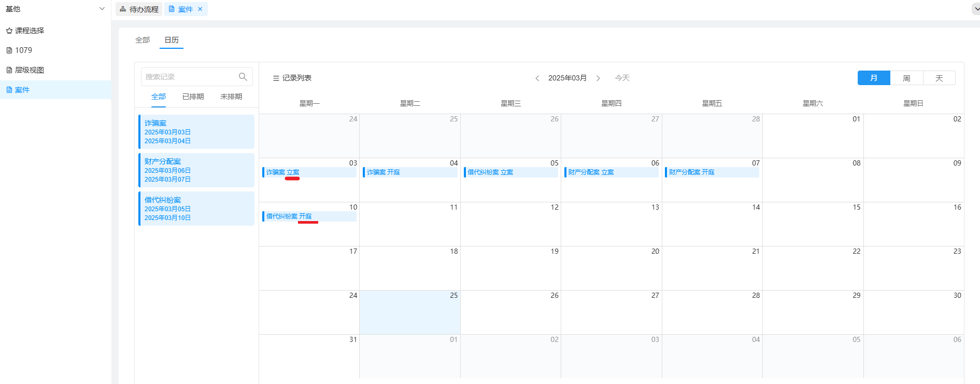Screen dimensions: 980x384
Task: Switch to the 全部 view tab
Action: pyautogui.click(x=143, y=40)
